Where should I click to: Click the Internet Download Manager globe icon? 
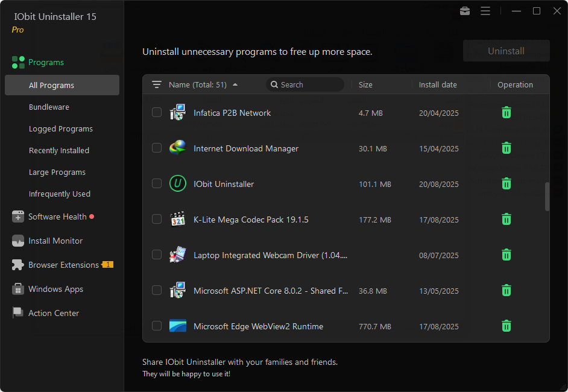pyautogui.click(x=178, y=148)
